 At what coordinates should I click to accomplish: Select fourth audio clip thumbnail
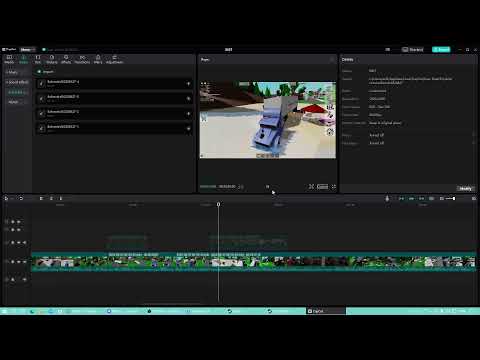coord(41,128)
